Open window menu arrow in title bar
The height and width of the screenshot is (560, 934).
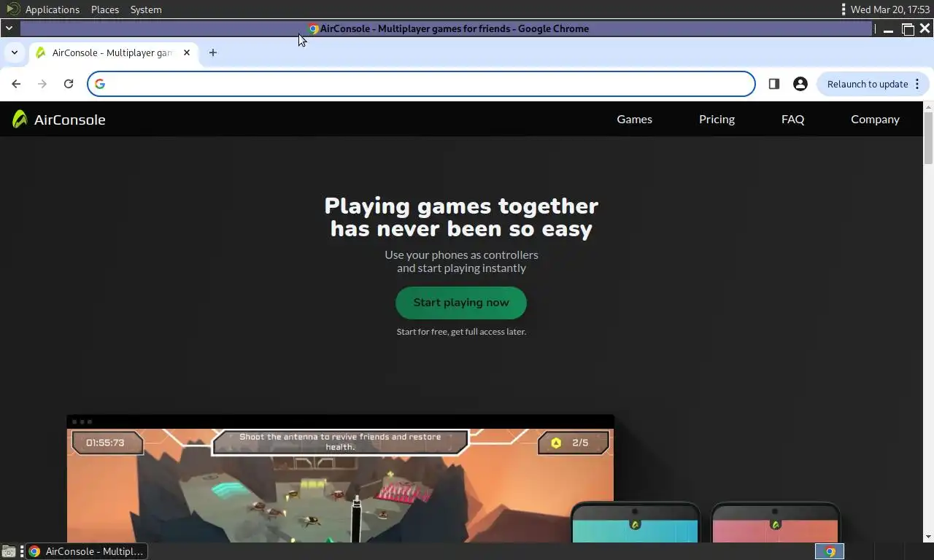coord(9,28)
